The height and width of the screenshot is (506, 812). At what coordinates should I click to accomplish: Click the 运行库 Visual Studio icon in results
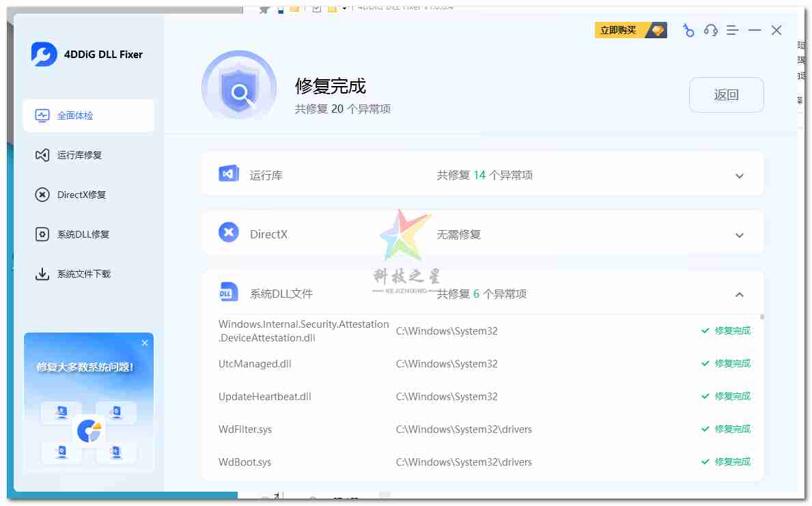click(x=228, y=174)
